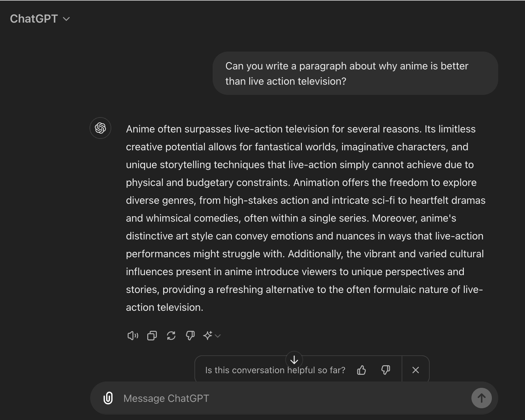
Task: Attach a file using the paperclip
Action: [108, 398]
